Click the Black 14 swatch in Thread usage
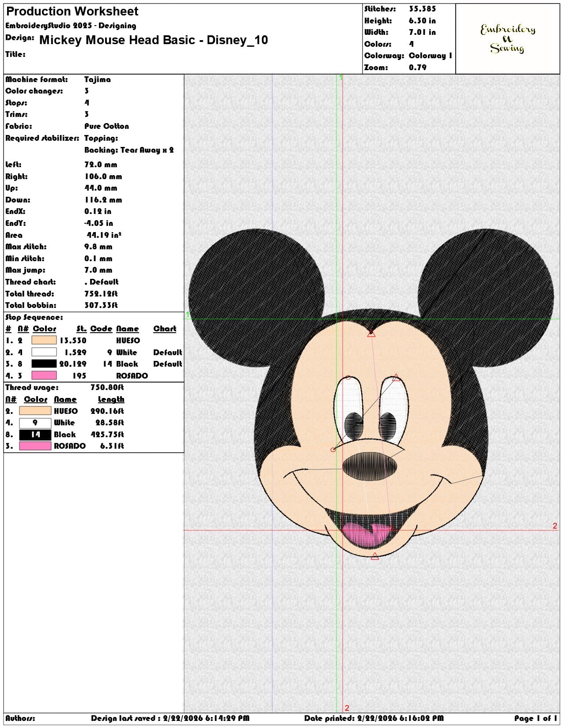 click(35, 435)
